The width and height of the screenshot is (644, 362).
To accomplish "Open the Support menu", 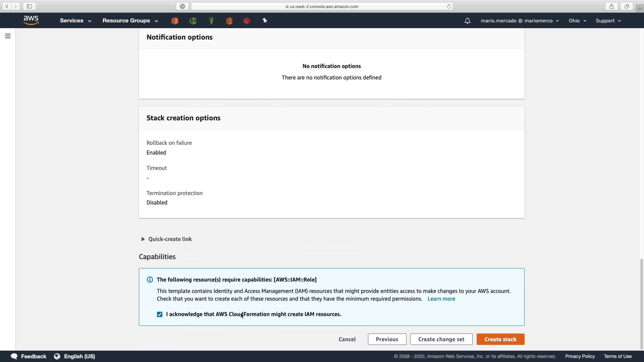I will coord(608,21).
